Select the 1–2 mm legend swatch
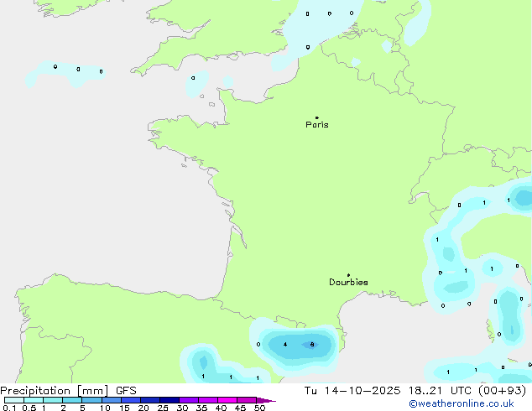The height and width of the screenshot is (411, 532). click(53, 400)
